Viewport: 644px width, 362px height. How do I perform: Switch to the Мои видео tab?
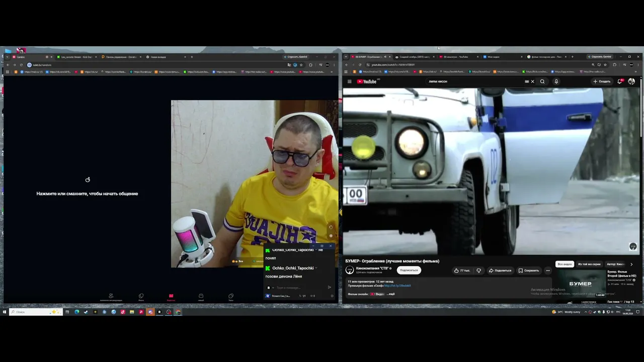(x=503, y=57)
